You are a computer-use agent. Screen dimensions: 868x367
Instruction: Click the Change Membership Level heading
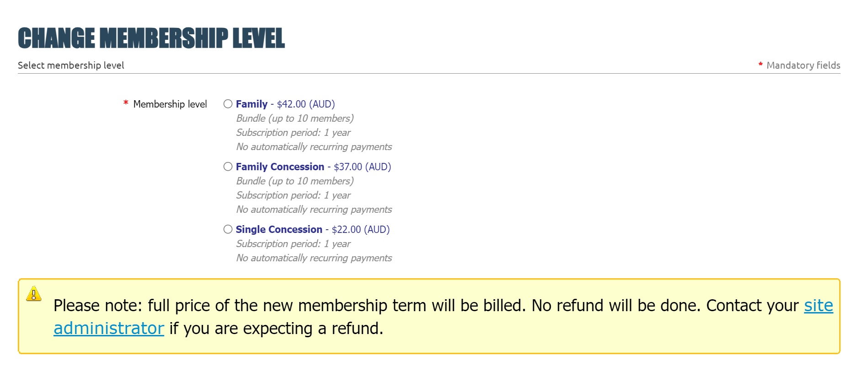point(151,38)
